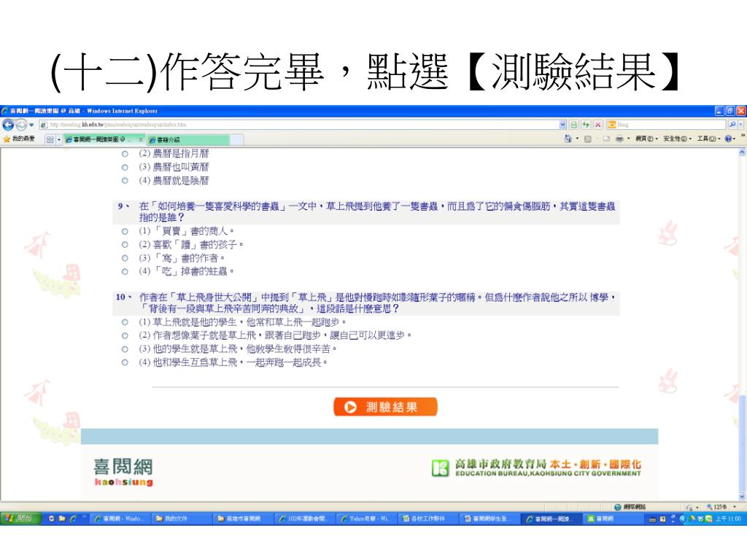Screen dimensions: 747x560
Task: Select Q9 option (2) 喜歡「讀」書的孩子
Action: click(x=125, y=245)
